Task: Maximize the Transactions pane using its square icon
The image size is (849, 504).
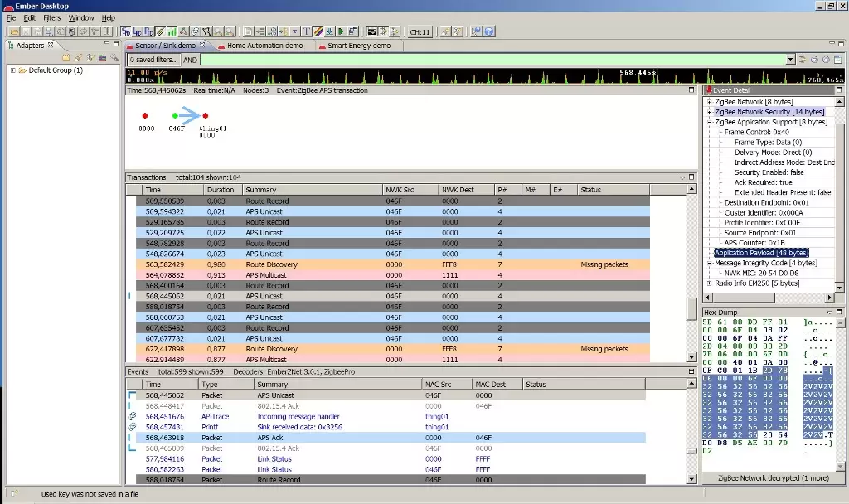Action: (x=692, y=177)
